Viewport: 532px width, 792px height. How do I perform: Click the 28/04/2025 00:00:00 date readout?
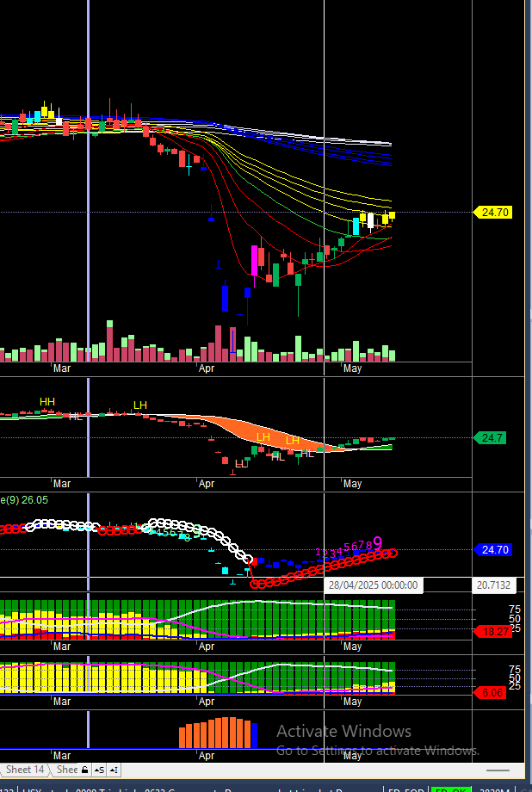[374, 585]
